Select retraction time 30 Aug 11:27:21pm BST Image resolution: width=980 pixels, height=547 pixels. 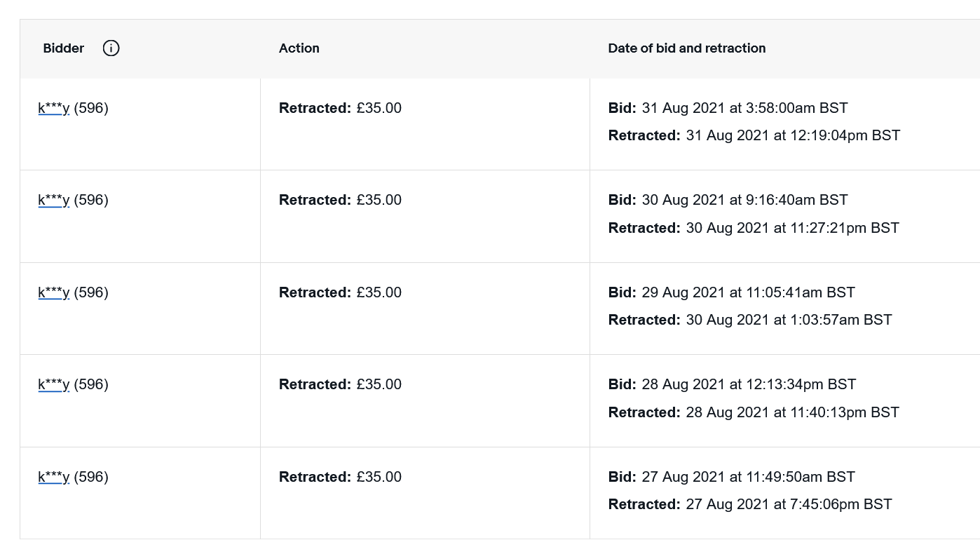tap(792, 228)
